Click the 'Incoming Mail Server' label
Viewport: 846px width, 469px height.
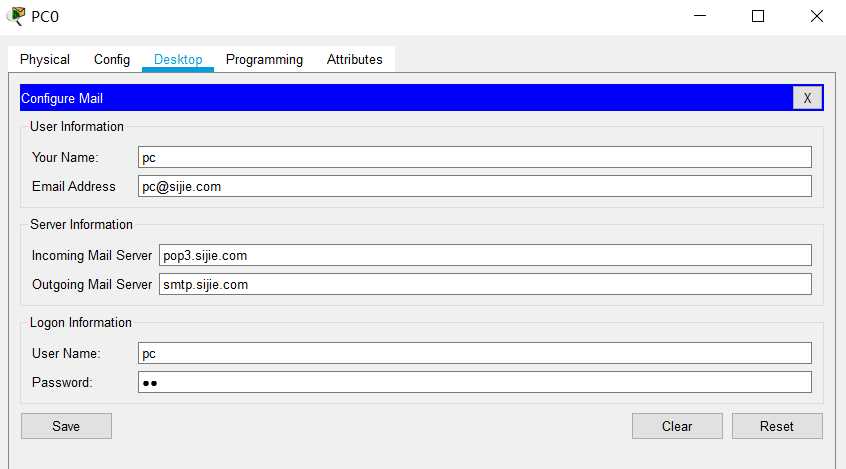click(92, 255)
